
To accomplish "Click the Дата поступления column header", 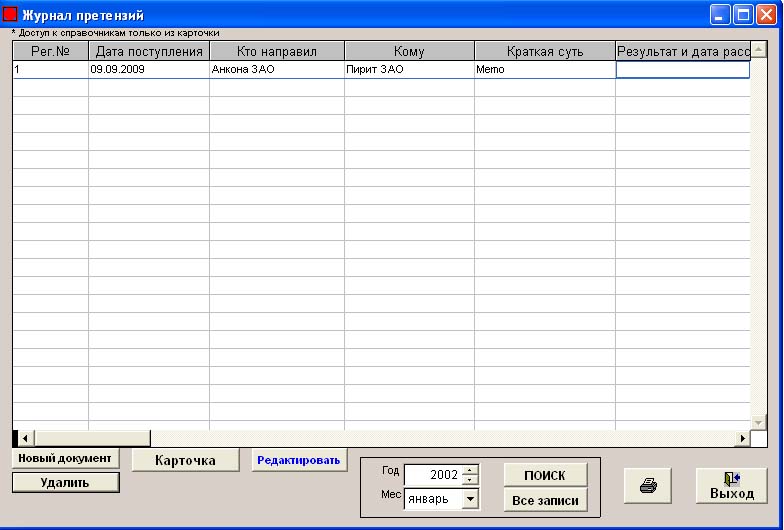I will tap(149, 51).
